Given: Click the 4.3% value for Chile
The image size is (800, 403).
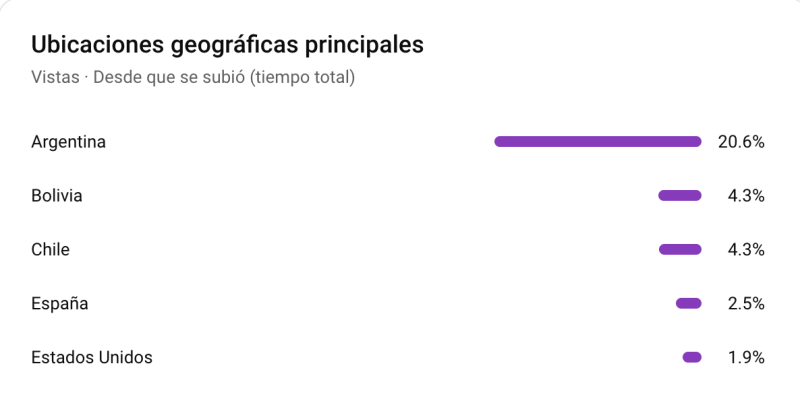Looking at the screenshot, I should click(x=746, y=250).
